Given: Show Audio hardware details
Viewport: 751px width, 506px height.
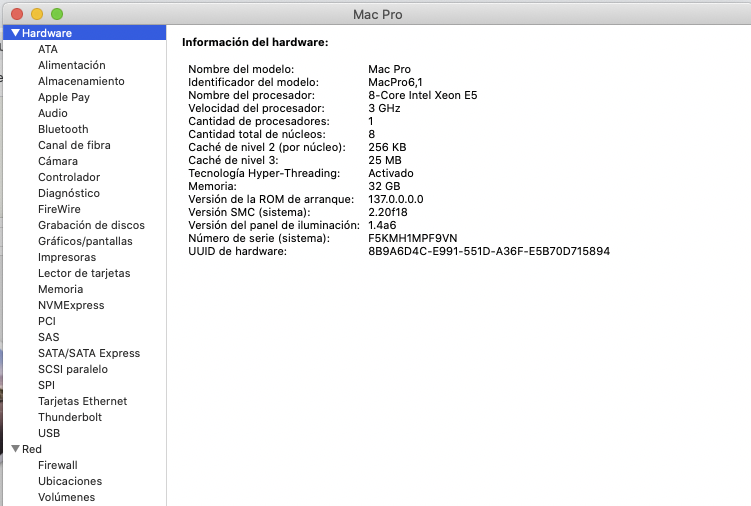Looking at the screenshot, I should pos(53,113).
